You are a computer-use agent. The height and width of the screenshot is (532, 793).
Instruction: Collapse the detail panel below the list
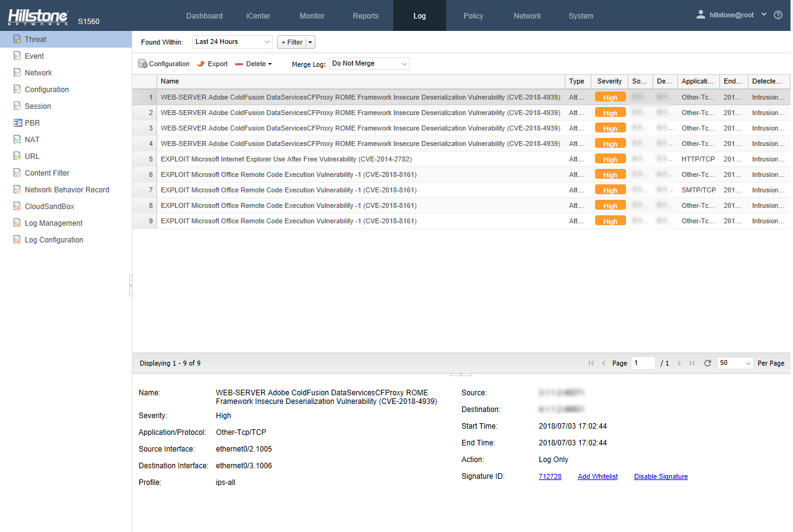click(x=461, y=374)
